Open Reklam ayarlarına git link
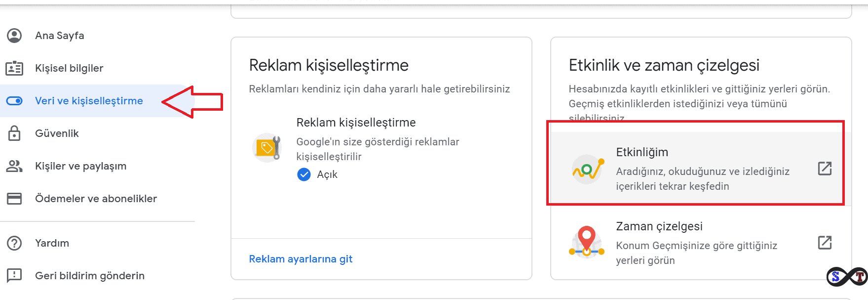This screenshot has height=300, width=868. pos(300,258)
